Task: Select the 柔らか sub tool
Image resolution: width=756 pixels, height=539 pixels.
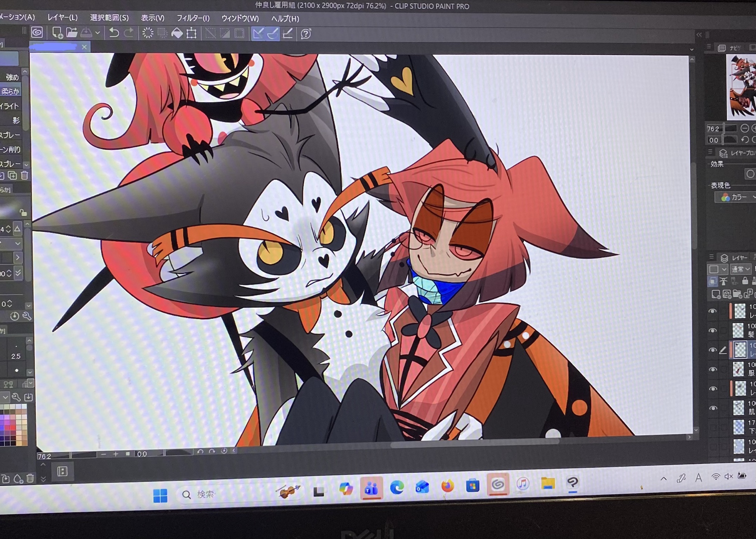Action: point(10,91)
